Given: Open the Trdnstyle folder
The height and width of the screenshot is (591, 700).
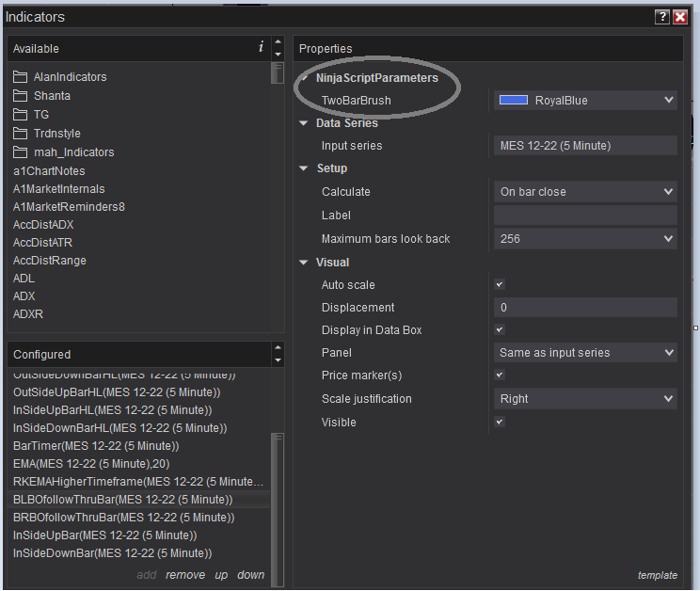Looking at the screenshot, I should (47, 134).
